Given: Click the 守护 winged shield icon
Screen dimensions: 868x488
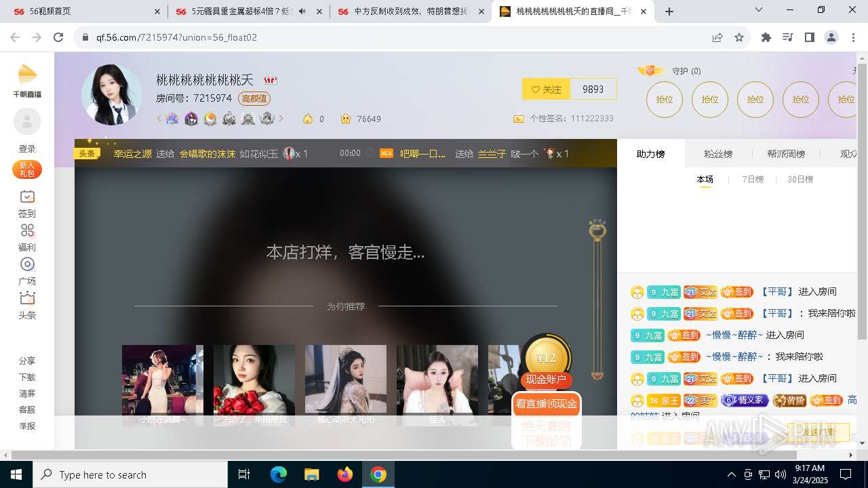Looking at the screenshot, I should pos(650,70).
